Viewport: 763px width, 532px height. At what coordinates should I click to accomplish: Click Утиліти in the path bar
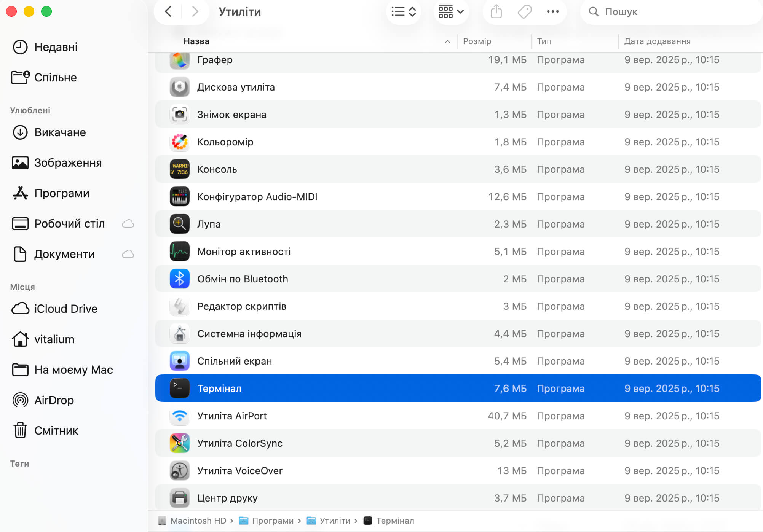(x=329, y=521)
